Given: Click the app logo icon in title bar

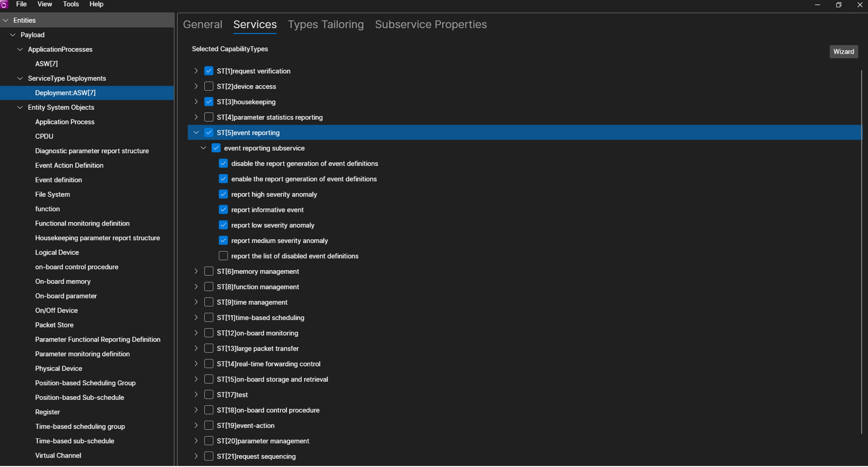Looking at the screenshot, I should pyautogui.click(x=4, y=4).
